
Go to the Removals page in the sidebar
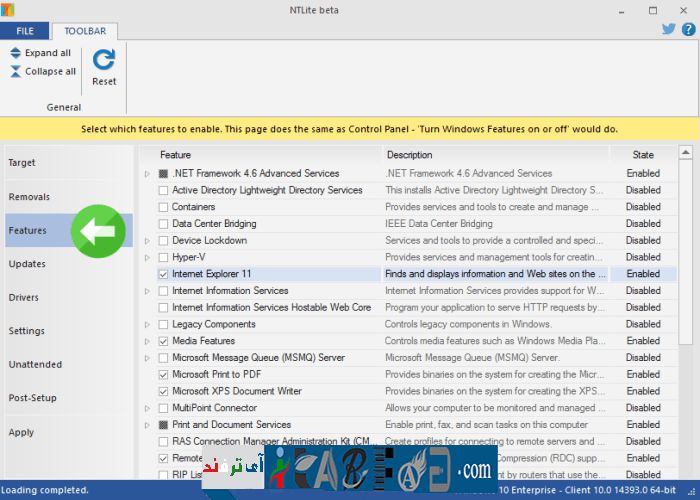[29, 197]
